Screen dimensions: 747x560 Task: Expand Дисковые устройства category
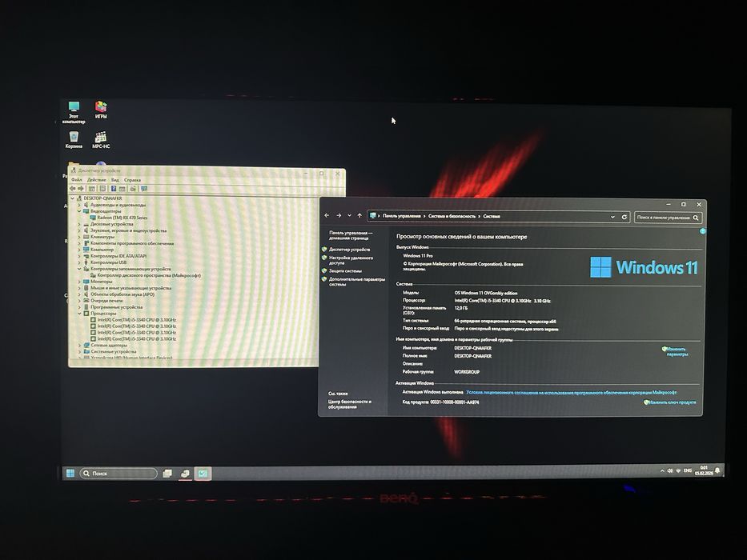click(x=79, y=224)
